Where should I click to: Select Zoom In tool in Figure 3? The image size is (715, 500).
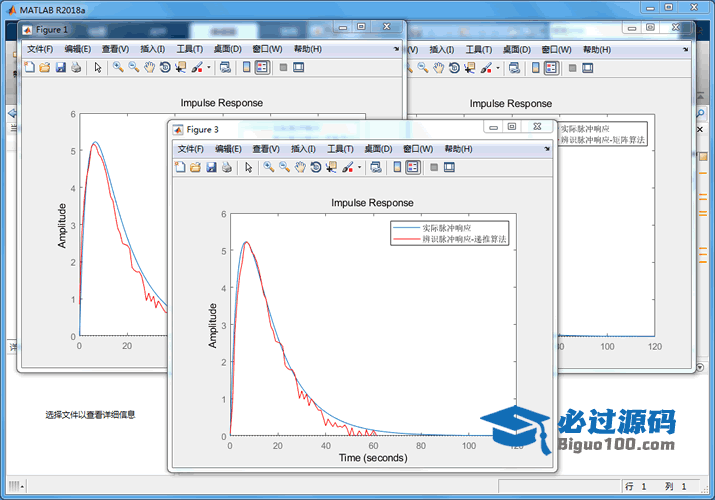[x=269, y=167]
